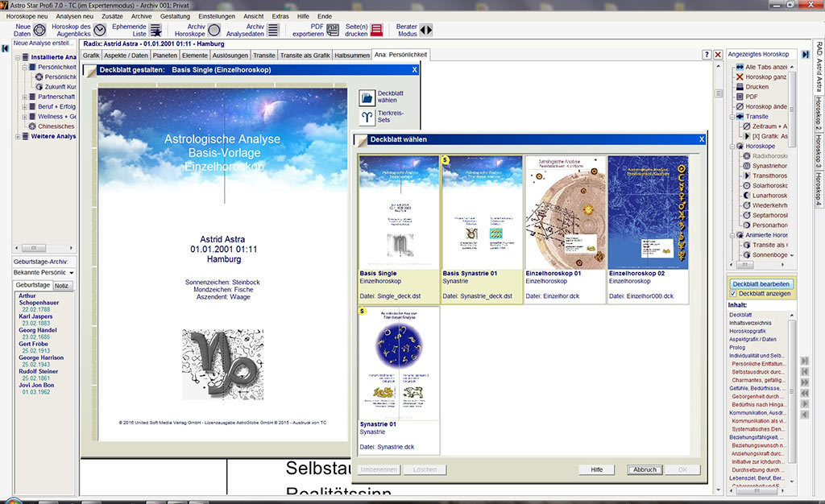The image size is (825, 504).
Task: Expand Partnerschaft tree node
Action: point(25,97)
